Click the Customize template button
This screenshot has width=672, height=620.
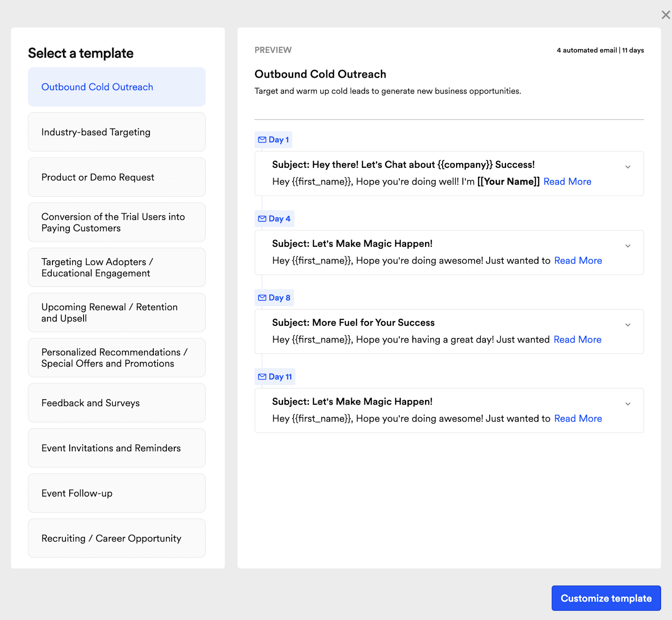(x=606, y=598)
